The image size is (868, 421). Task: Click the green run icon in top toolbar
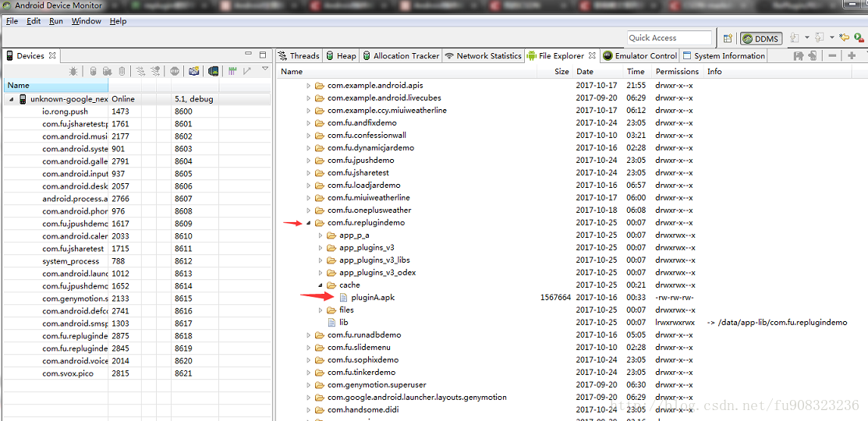[859, 37]
